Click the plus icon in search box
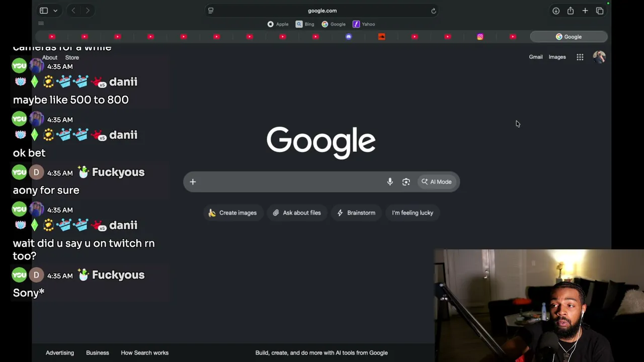 coord(193,182)
